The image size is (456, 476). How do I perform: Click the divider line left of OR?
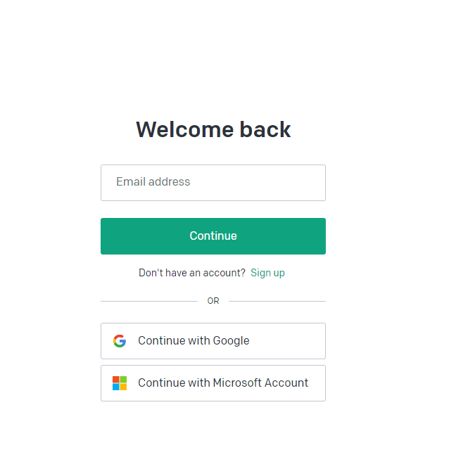pyautogui.click(x=149, y=301)
